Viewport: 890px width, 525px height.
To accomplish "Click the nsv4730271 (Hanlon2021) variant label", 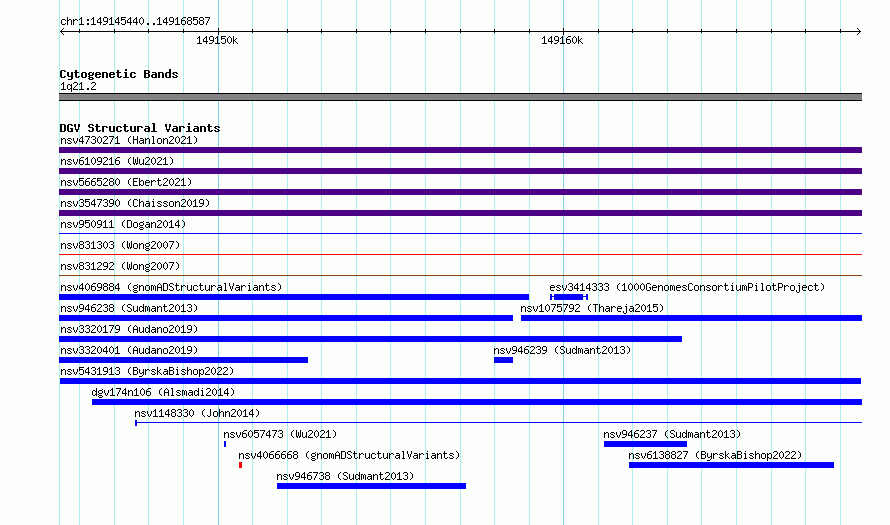I will coord(129,140).
